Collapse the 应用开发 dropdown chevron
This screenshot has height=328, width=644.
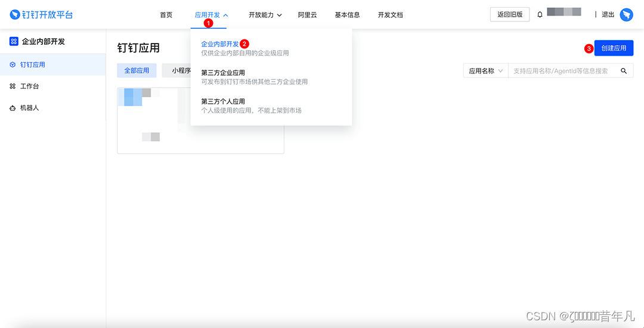click(225, 15)
